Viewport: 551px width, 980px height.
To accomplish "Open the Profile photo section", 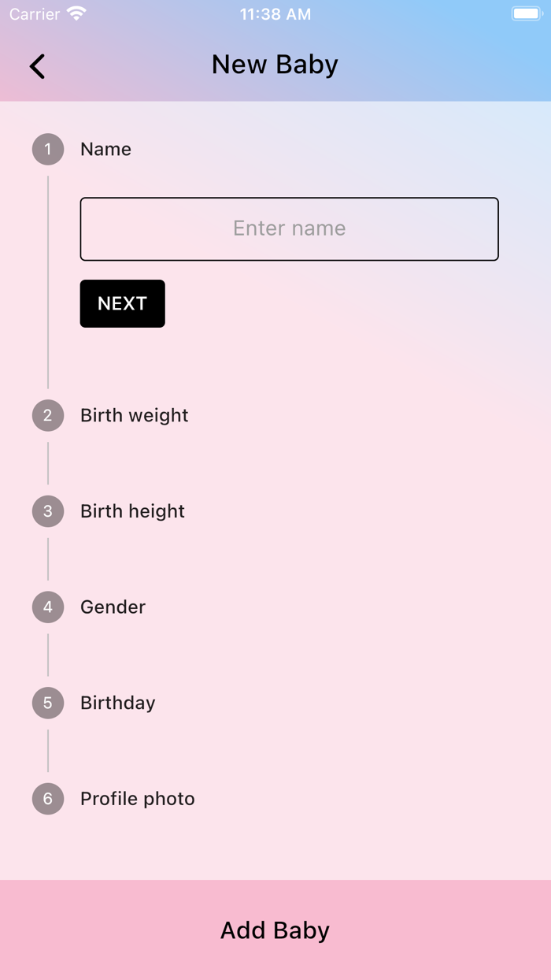I will point(137,799).
